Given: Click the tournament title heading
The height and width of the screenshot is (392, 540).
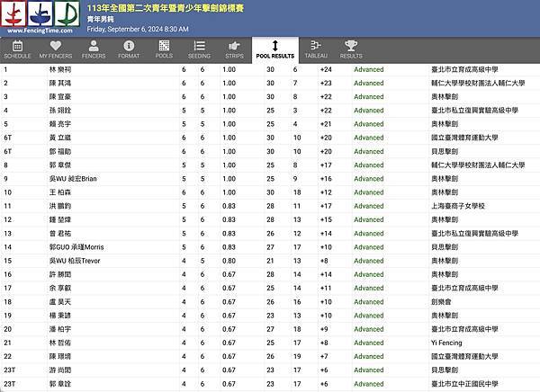Looking at the screenshot, I should pyautogui.click(x=166, y=8).
